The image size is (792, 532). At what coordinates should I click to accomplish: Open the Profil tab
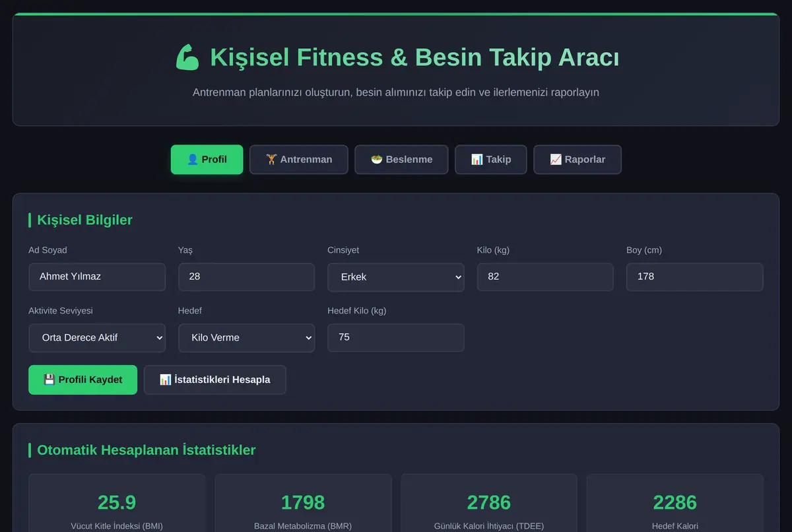click(207, 160)
